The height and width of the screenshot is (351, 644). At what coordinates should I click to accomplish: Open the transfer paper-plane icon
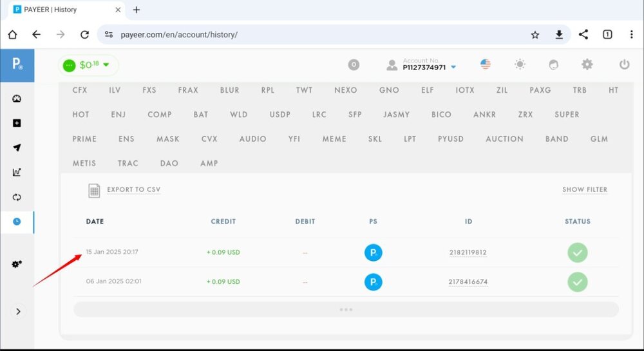17,147
